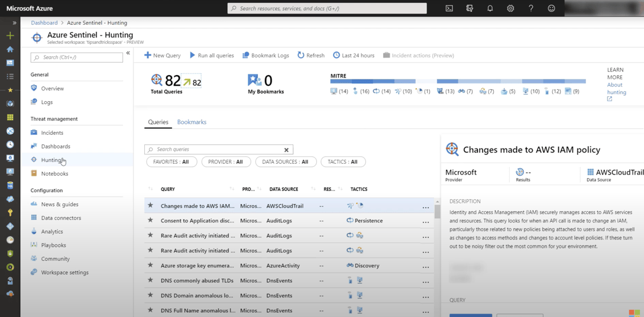Toggle favorite star for DNS commonly abused TLDs
Viewport: 644px width, 317px height.
(150, 280)
